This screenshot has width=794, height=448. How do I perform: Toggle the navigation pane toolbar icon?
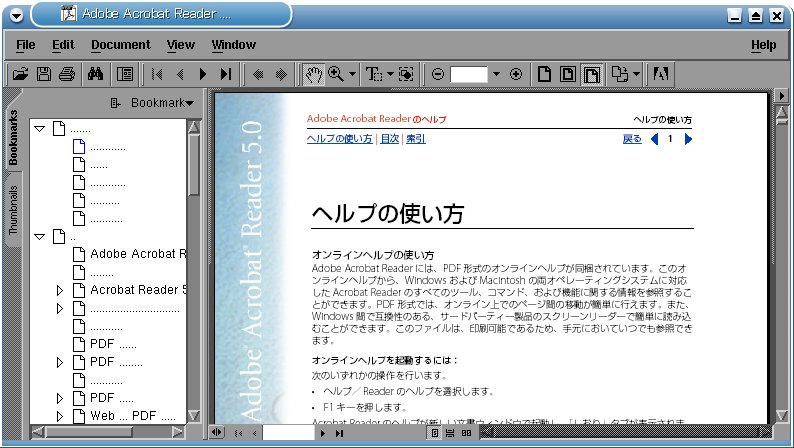click(125, 74)
